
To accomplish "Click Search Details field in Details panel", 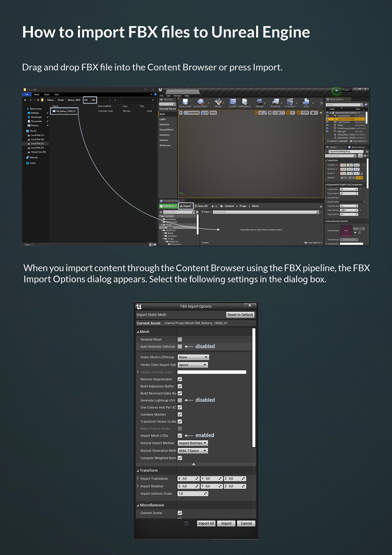I will 341,156.
